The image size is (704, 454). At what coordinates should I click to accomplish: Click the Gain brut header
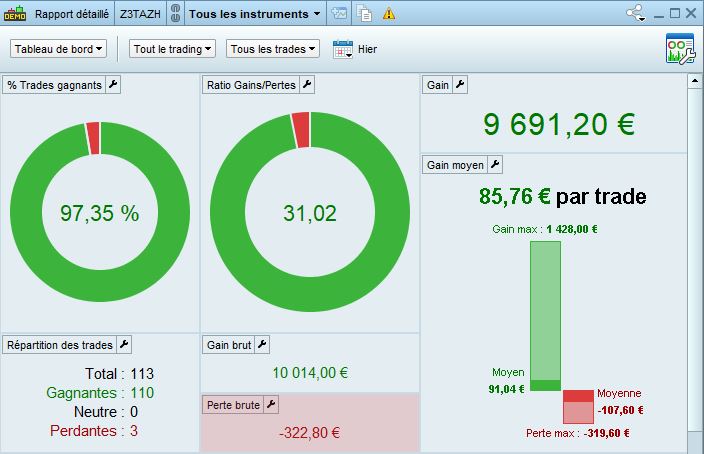(x=229, y=345)
